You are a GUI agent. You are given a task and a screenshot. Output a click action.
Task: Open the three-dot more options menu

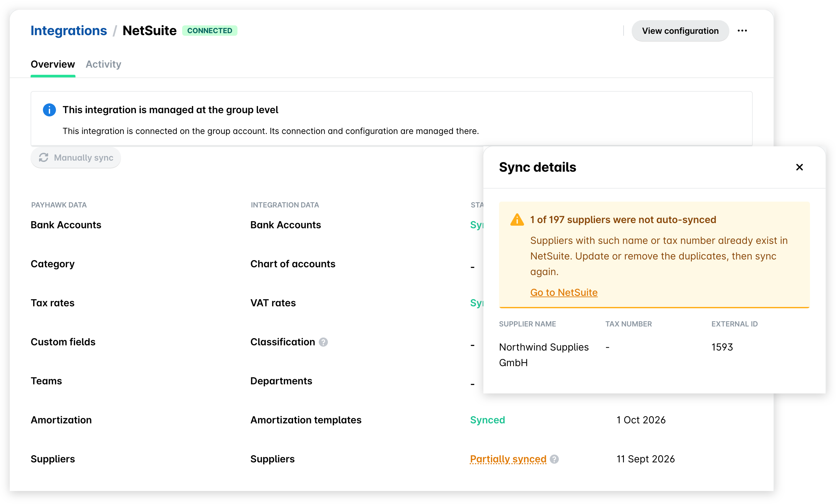pos(742,31)
